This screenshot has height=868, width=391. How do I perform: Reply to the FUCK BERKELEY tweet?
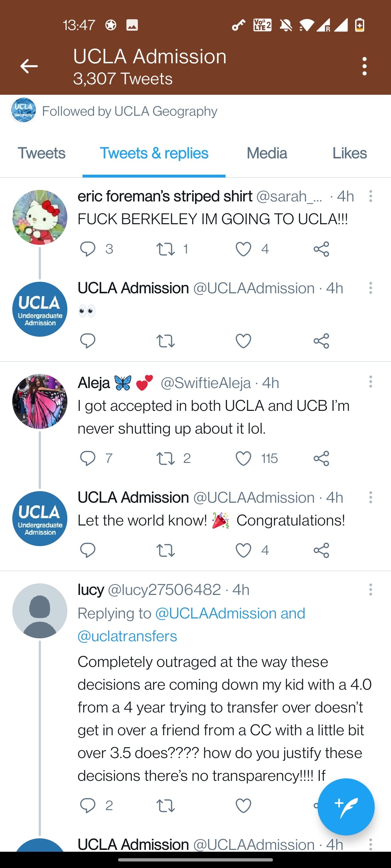(x=88, y=249)
